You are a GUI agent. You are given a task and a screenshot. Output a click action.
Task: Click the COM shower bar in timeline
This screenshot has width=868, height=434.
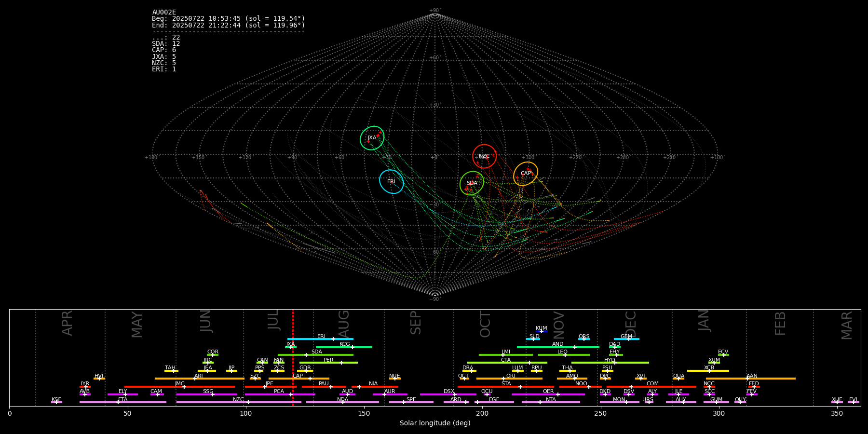coord(651,386)
